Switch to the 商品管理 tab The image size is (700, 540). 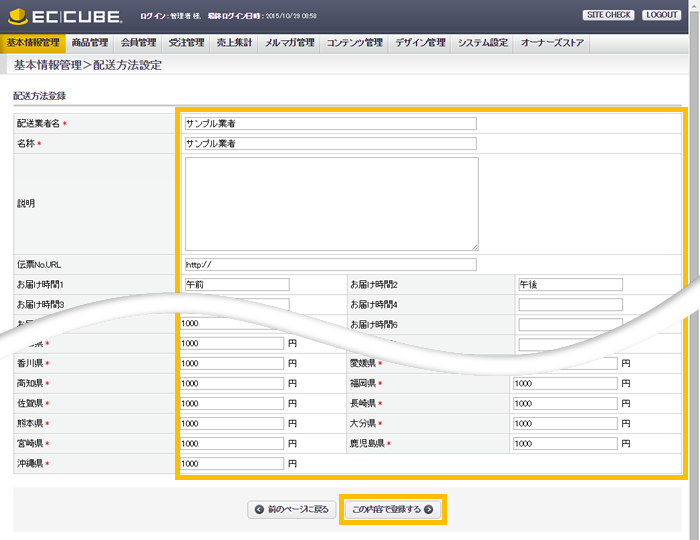point(90,43)
